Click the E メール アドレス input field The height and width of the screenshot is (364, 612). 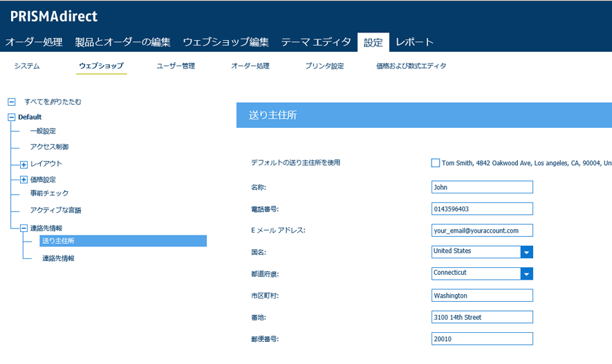tap(481, 230)
